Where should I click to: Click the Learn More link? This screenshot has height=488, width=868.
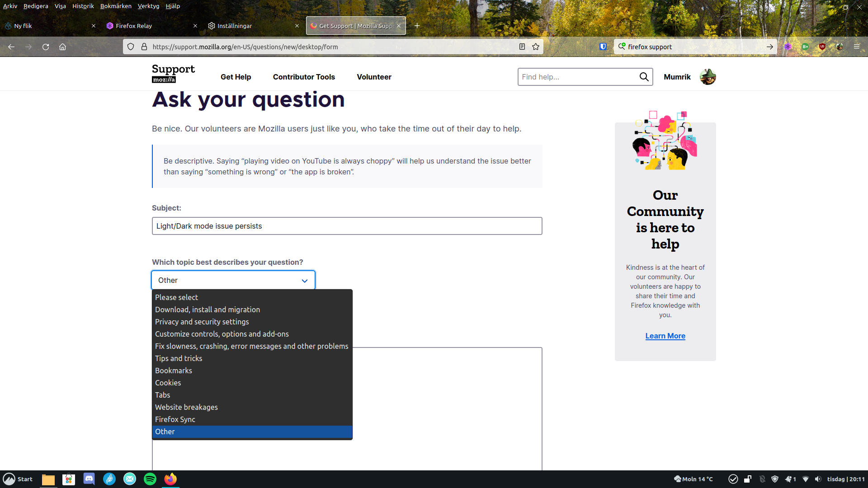coord(665,336)
